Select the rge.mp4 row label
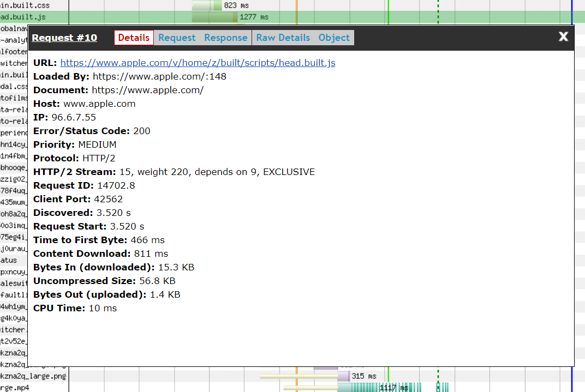Image resolution: width=585 pixels, height=392 pixels. [14, 388]
